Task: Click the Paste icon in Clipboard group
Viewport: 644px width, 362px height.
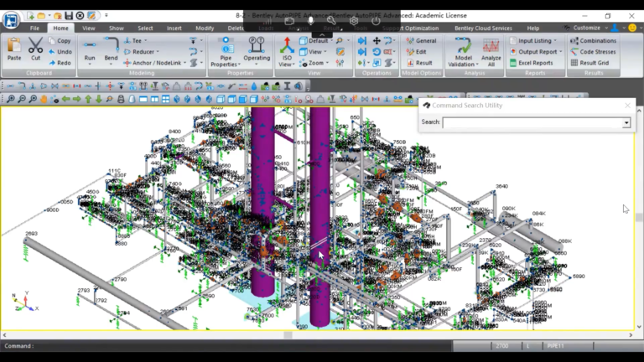Action: pos(14,45)
